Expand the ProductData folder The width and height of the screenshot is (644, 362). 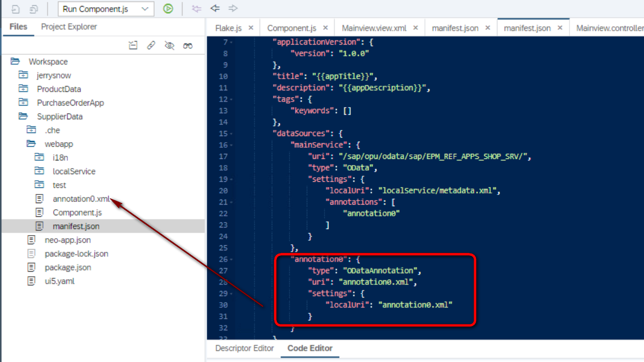click(23, 89)
